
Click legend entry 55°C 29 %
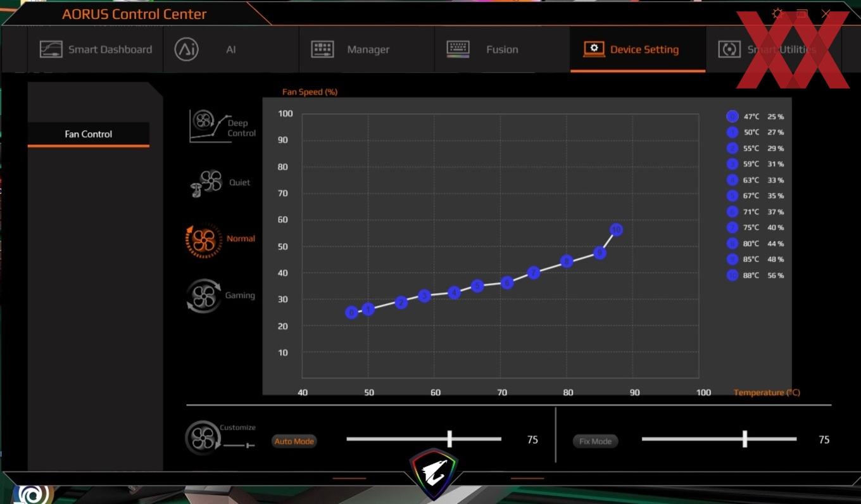pyautogui.click(x=755, y=148)
